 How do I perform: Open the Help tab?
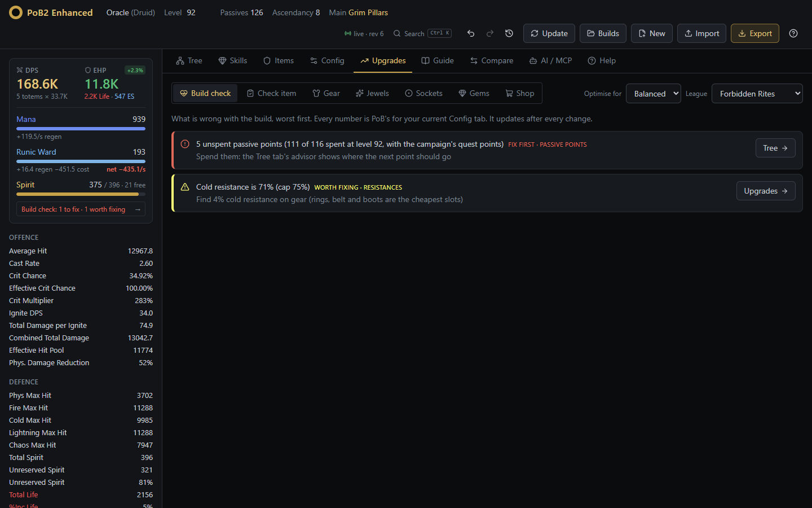[602, 60]
